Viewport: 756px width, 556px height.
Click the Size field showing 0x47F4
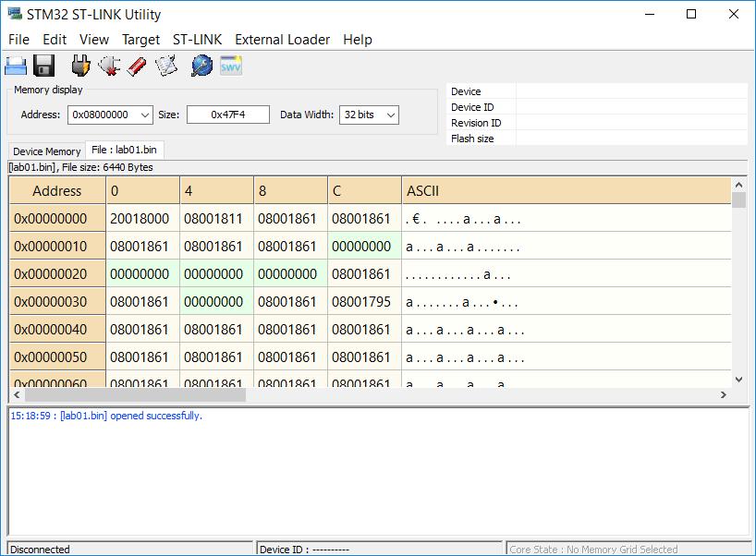(x=228, y=115)
